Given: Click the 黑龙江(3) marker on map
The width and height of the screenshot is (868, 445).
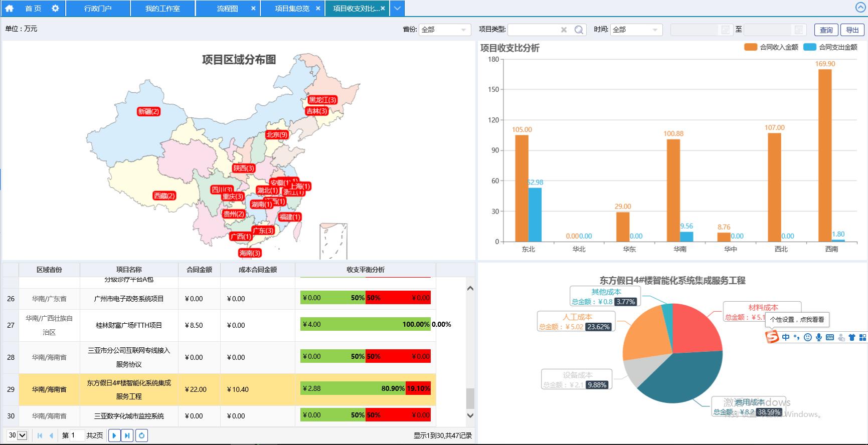Looking at the screenshot, I should 322,100.
